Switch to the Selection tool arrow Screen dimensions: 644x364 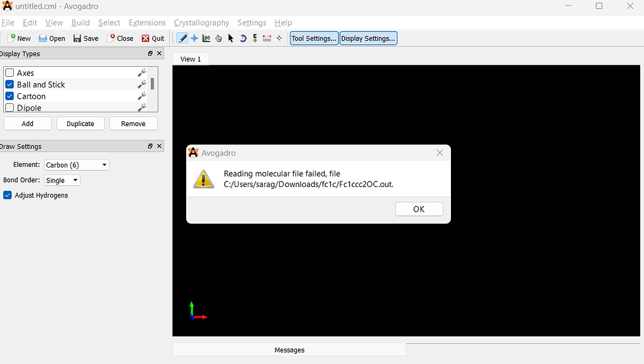(x=230, y=38)
